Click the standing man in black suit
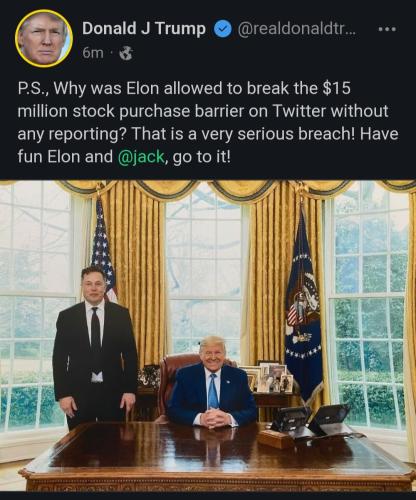The height and width of the screenshot is (500, 416). (95, 345)
